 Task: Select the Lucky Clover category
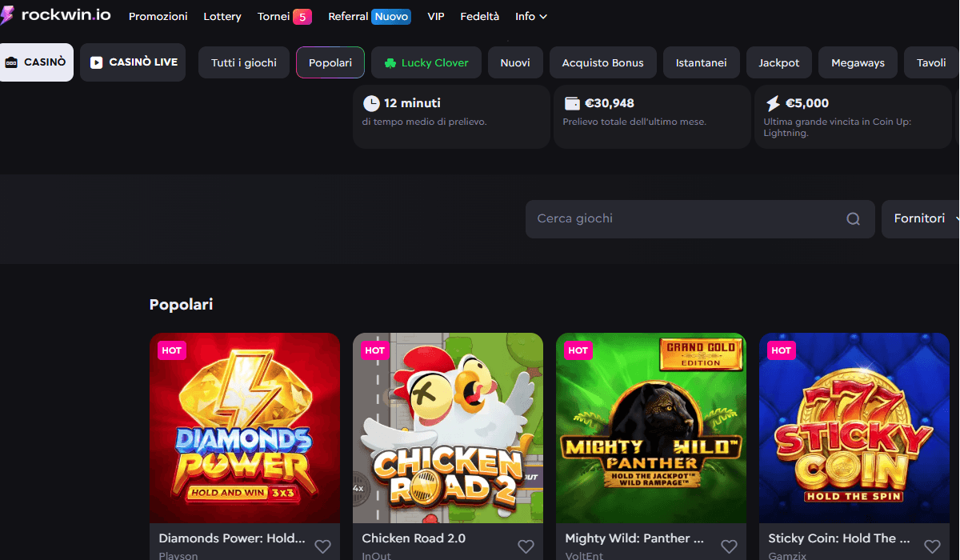click(426, 63)
